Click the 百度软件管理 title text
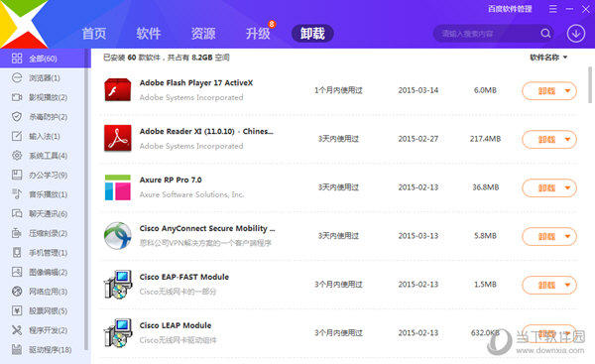The height and width of the screenshot is (364, 595). 510,9
